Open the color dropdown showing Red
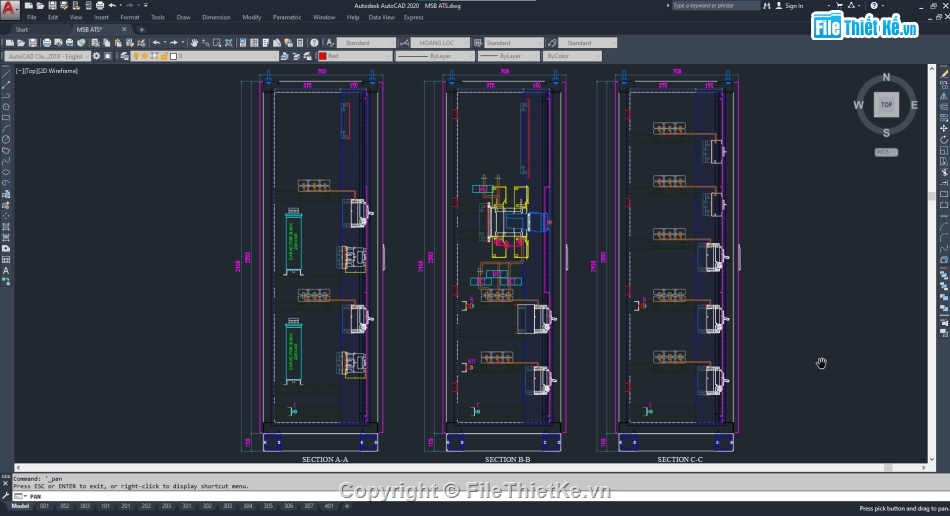Viewport: 950px width, 516px height. [x=355, y=56]
